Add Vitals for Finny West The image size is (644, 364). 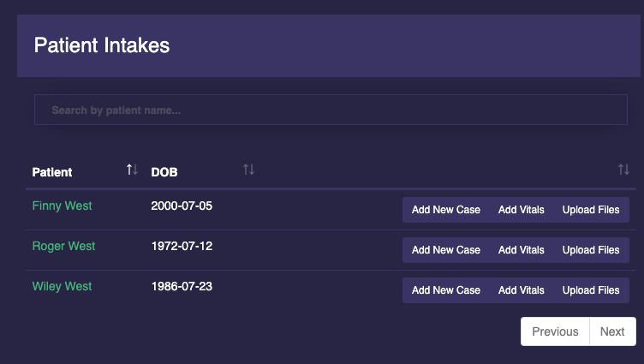click(x=521, y=210)
